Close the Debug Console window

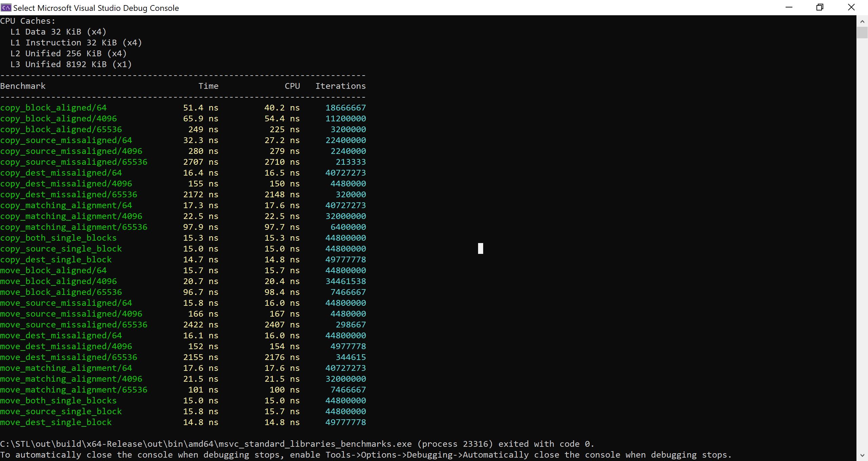point(851,7)
